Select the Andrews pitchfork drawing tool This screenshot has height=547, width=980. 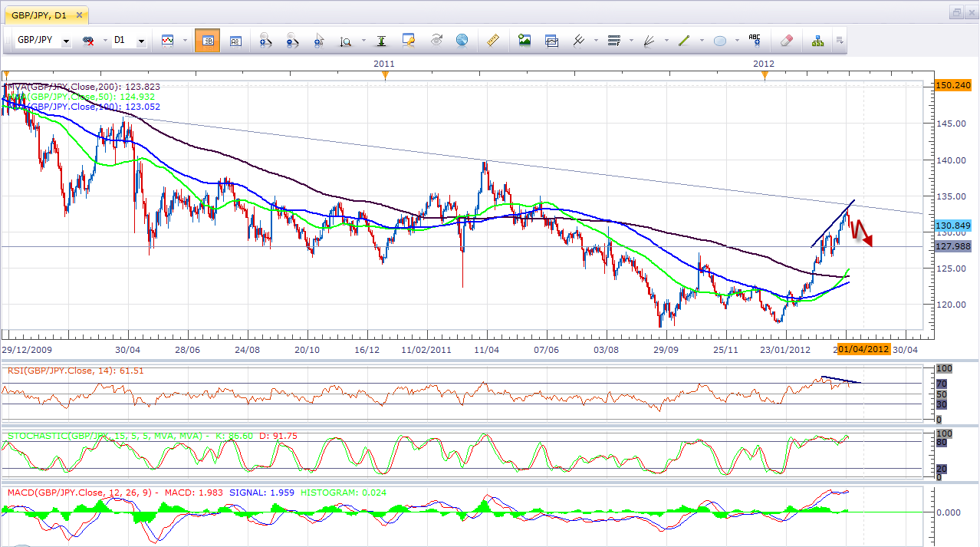point(579,41)
